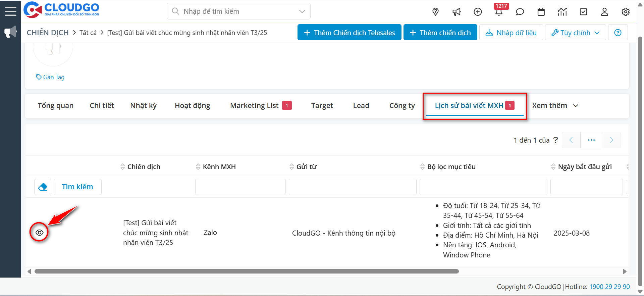Open the user profile icon
Viewport: 644px width, 296px height.
tap(604, 12)
